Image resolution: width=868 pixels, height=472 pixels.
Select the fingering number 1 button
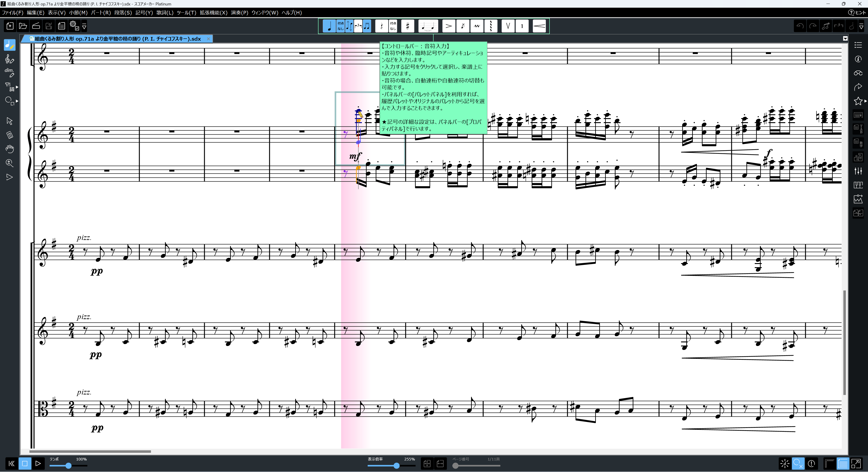click(x=522, y=26)
